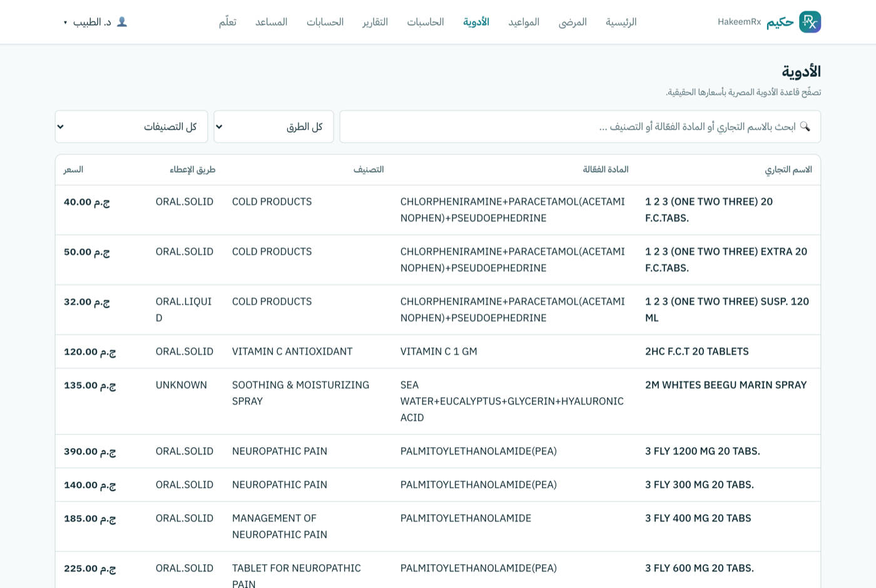Click the doctor user avatar icon
Viewport: 876px width, 588px height.
(122, 22)
